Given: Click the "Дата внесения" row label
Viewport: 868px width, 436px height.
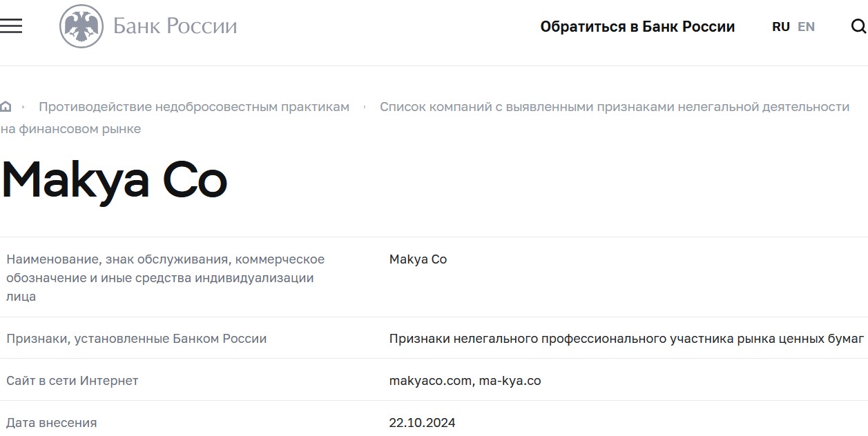Looking at the screenshot, I should click(52, 423).
